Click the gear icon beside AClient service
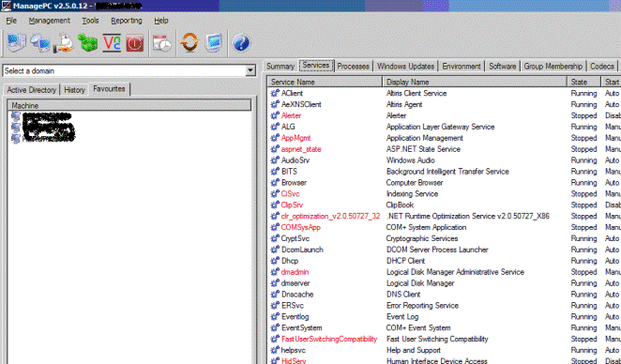This screenshot has width=621, height=364. pos(275,93)
